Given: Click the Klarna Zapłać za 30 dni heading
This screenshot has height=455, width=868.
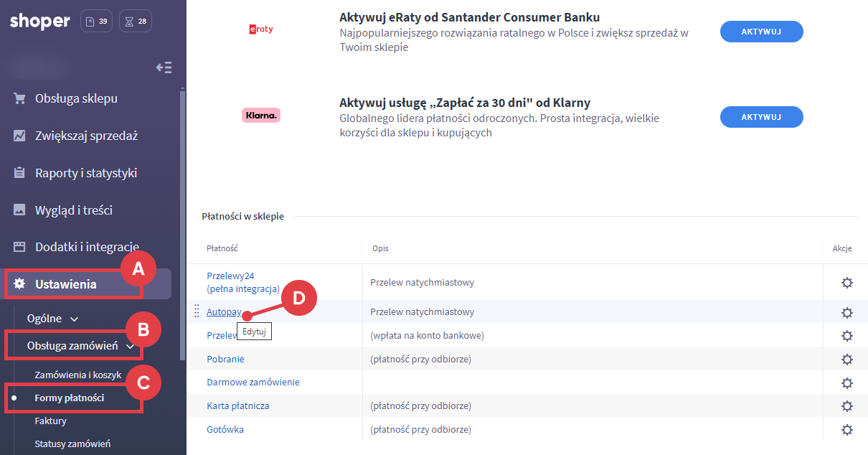Looking at the screenshot, I should coord(465,103).
